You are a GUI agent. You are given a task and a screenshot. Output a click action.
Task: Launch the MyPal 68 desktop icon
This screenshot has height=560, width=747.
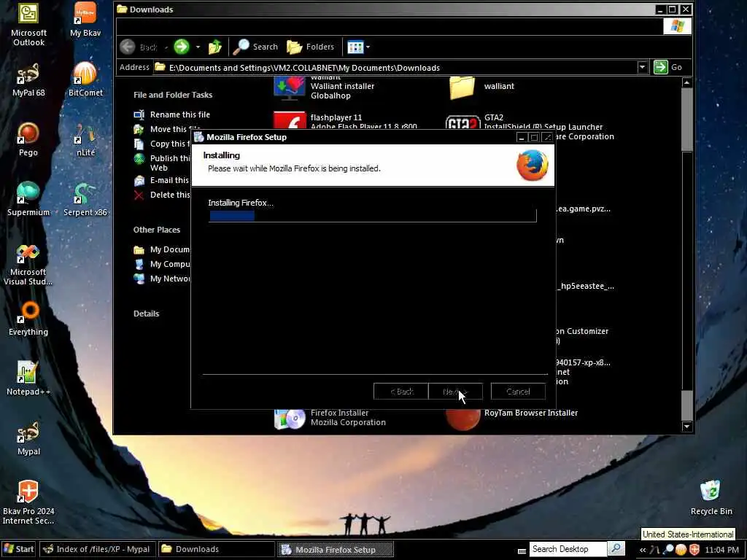click(x=28, y=79)
